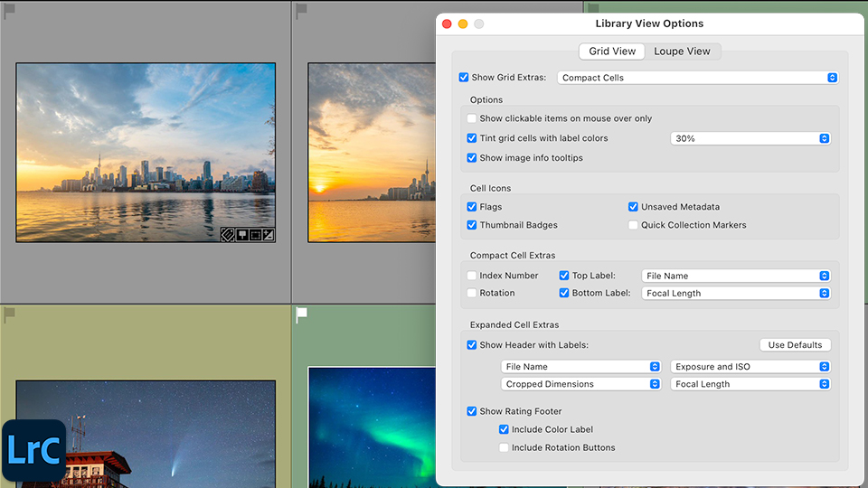The width and height of the screenshot is (868, 488).
Task: Toggle the flag on the blue skyline photo cell
Action: tap(9, 11)
